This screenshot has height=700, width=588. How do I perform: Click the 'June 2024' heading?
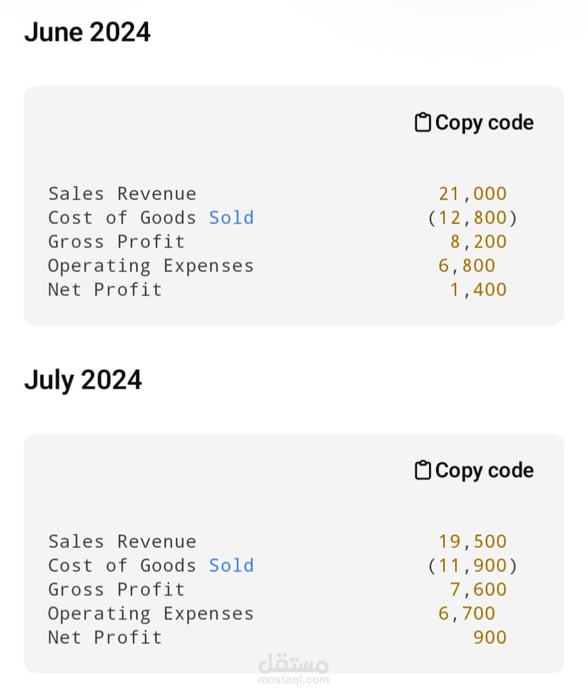[x=87, y=32]
